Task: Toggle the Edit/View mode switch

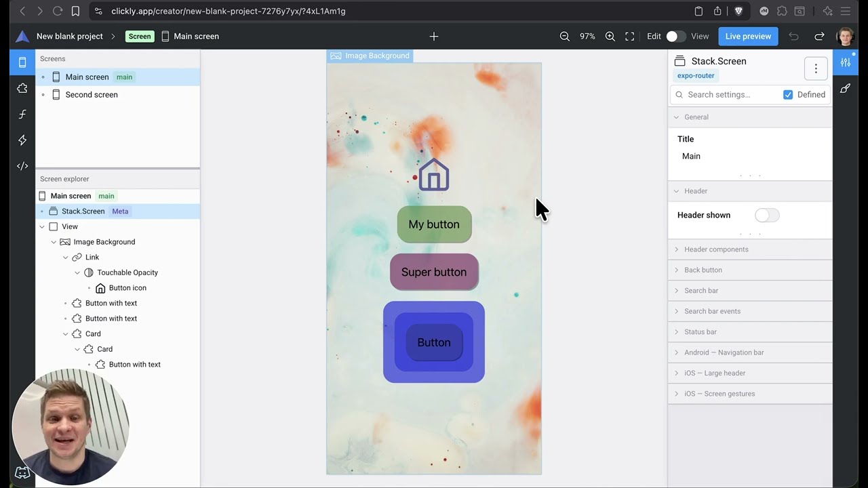Action: click(675, 37)
